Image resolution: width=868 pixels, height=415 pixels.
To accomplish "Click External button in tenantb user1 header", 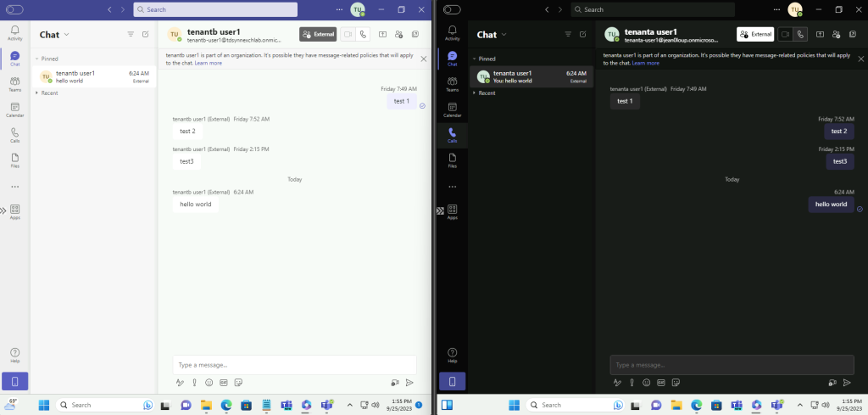I will click(x=318, y=34).
